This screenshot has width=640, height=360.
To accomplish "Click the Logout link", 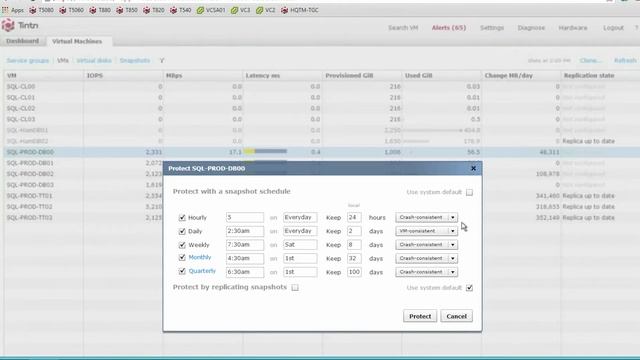I will point(613,28).
